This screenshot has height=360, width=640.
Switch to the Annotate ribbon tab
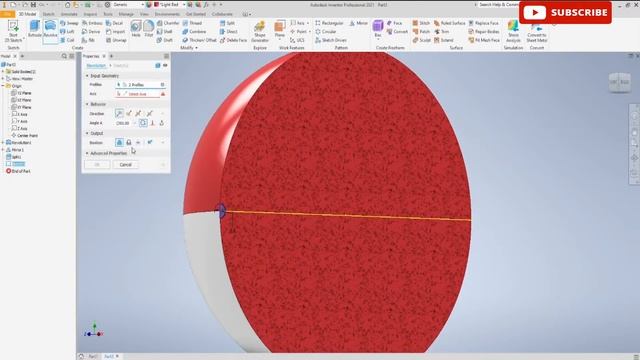coord(69,14)
